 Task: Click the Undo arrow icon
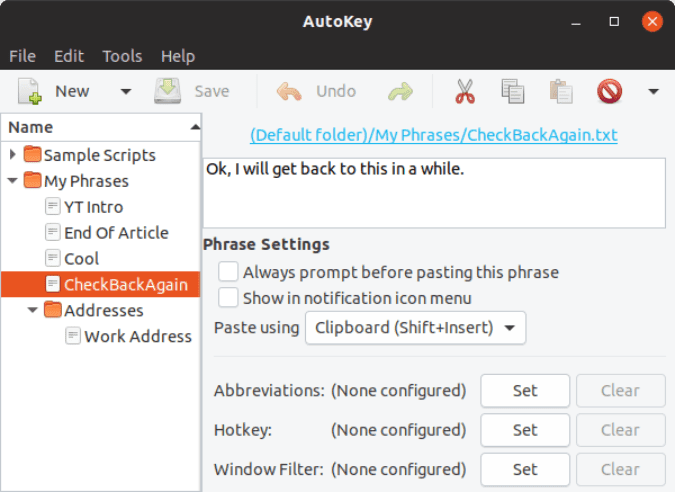click(288, 91)
